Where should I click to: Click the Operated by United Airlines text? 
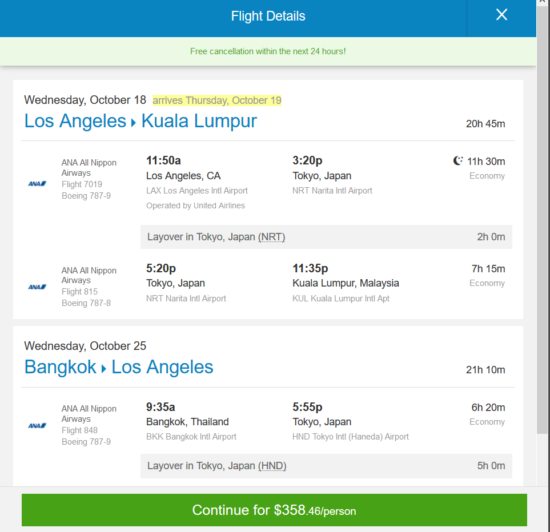click(195, 206)
